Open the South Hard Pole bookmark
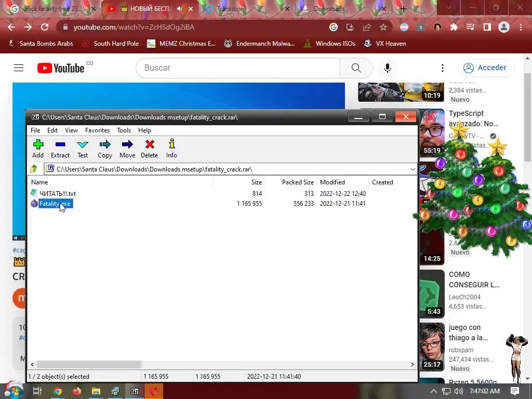 110,44
